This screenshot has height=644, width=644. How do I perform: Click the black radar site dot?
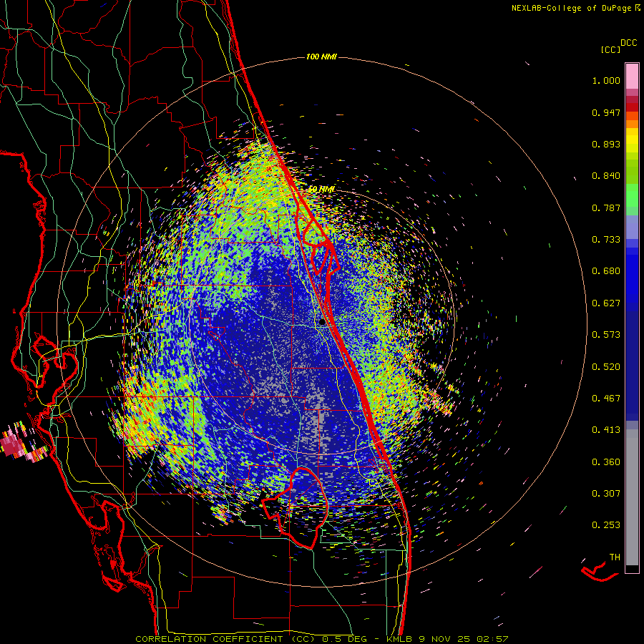322,323
